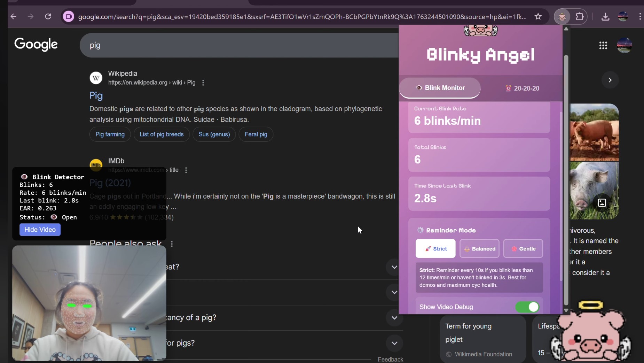Toggle the Show Video Debug switch
644x363 pixels.
528,307
